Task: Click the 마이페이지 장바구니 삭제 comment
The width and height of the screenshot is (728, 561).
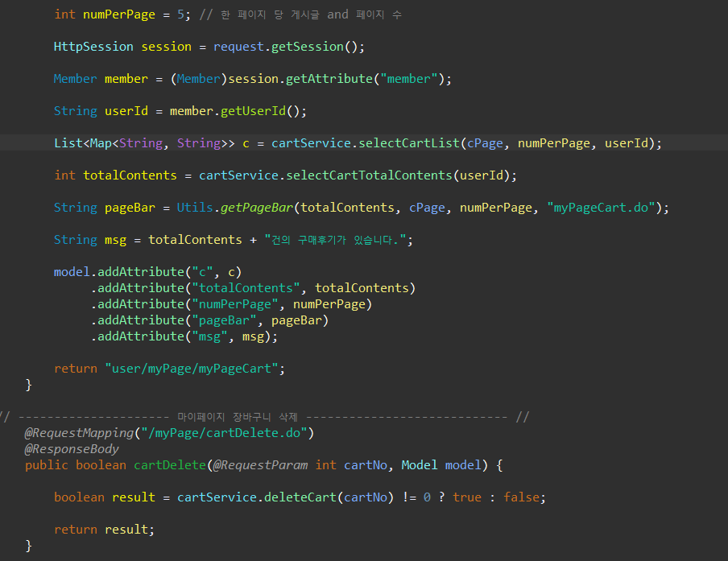Action: click(x=238, y=417)
